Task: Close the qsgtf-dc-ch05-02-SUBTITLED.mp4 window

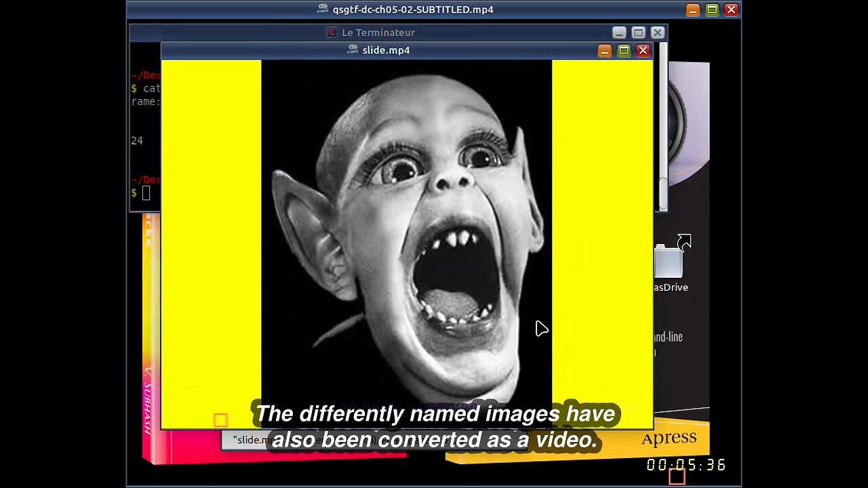Action: click(731, 9)
